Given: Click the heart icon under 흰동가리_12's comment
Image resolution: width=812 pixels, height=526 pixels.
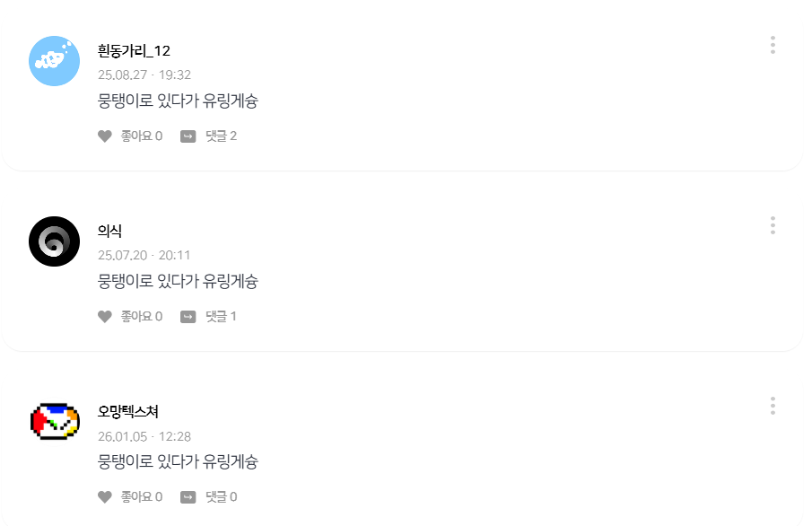Looking at the screenshot, I should tap(104, 136).
